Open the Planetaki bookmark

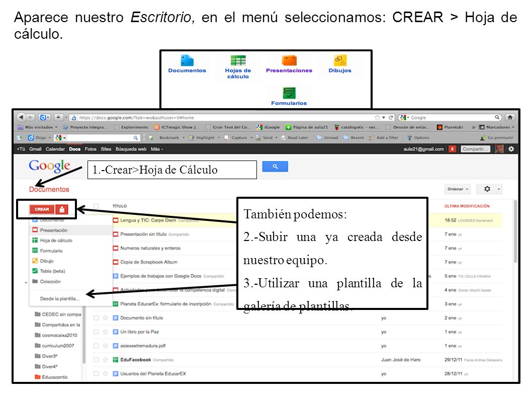(450, 127)
